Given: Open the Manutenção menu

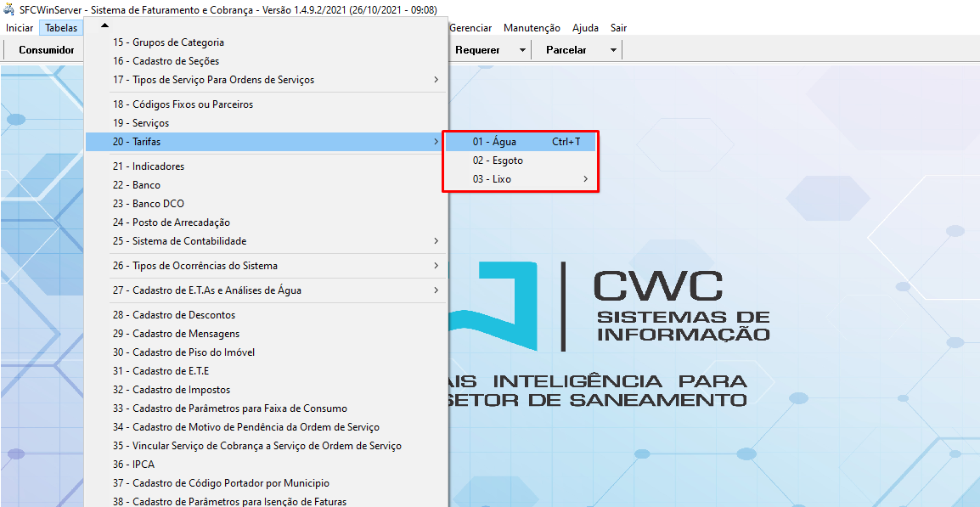Looking at the screenshot, I should tap(532, 28).
